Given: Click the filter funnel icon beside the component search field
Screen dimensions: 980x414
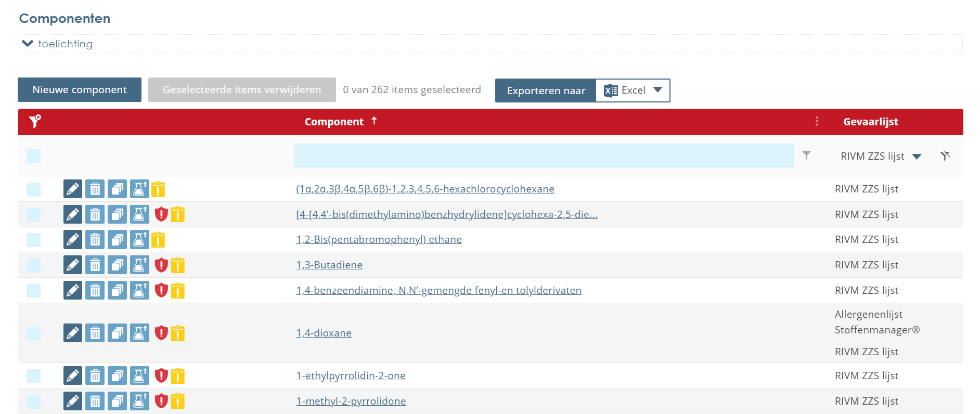Looking at the screenshot, I should (806, 156).
